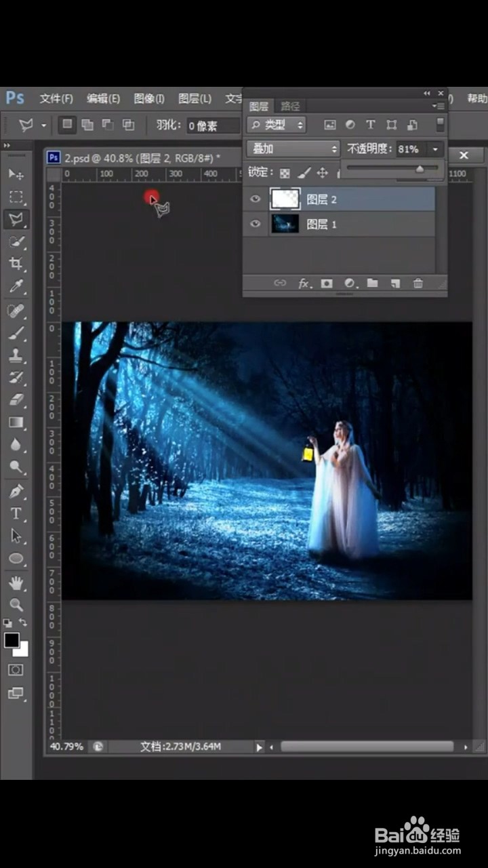Add a layer mask
Image resolution: width=488 pixels, height=868 pixels.
(x=327, y=283)
